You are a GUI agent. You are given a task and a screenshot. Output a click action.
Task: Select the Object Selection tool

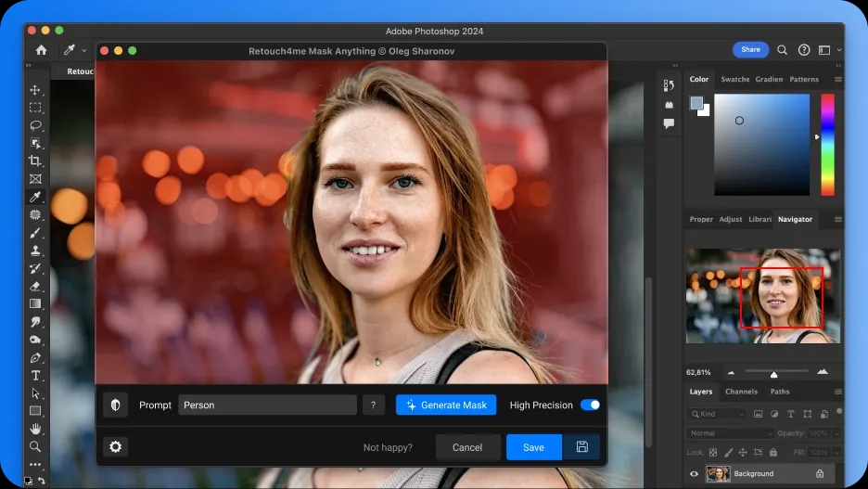point(35,144)
